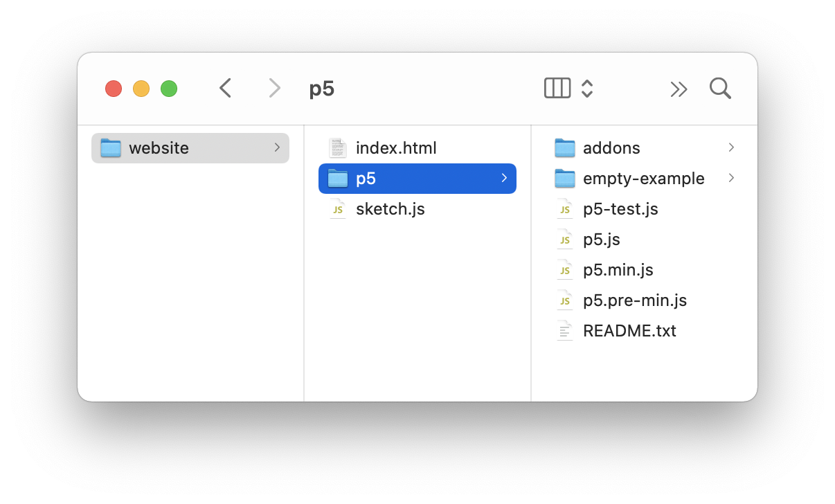
Task: Open the column view switcher
Action: pyautogui.click(x=557, y=88)
